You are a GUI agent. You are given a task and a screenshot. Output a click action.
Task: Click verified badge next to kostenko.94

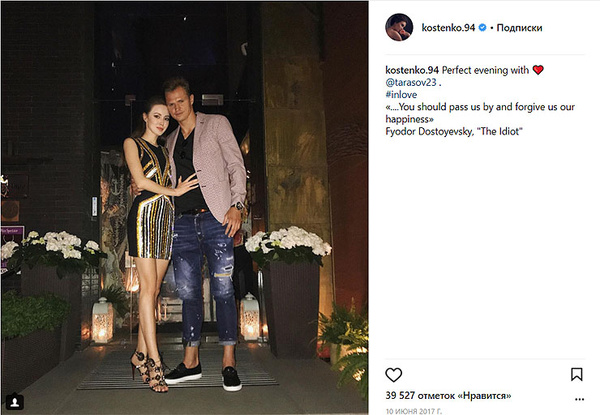[x=483, y=28]
